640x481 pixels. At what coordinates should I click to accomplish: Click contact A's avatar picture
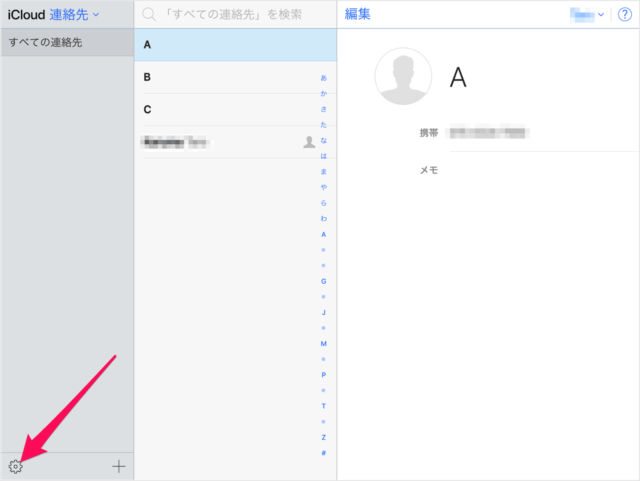[403, 77]
